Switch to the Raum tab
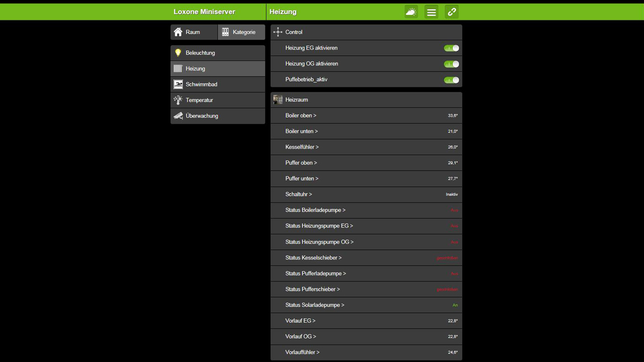 pyautogui.click(x=194, y=32)
